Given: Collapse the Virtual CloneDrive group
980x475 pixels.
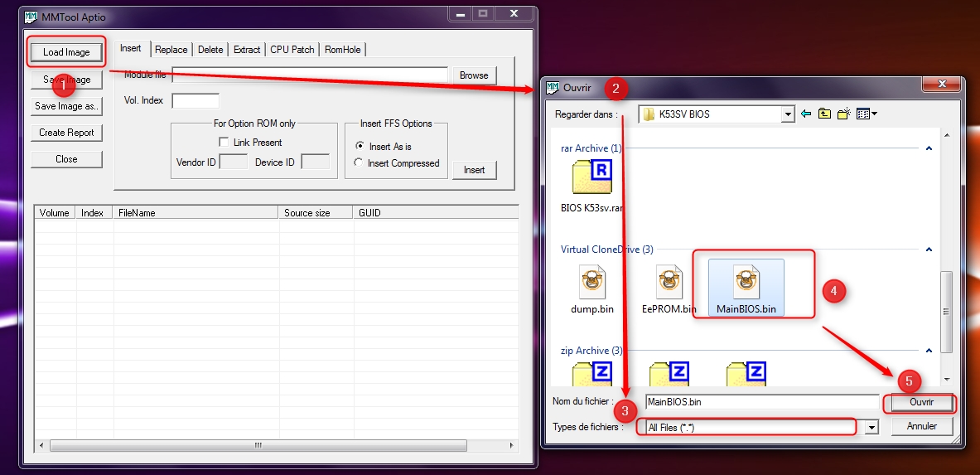Looking at the screenshot, I should [x=929, y=250].
